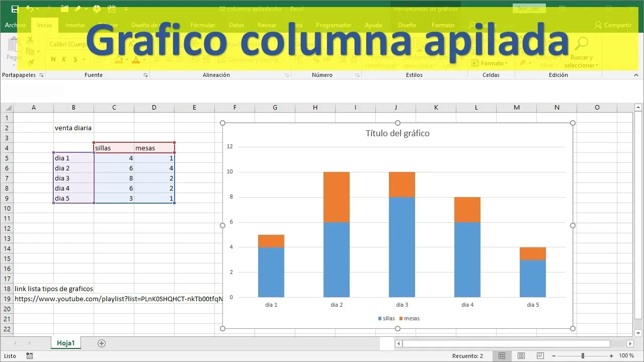Click the Undo arrow icon
Image resolution: width=644 pixels, height=362 pixels.
point(30,9)
